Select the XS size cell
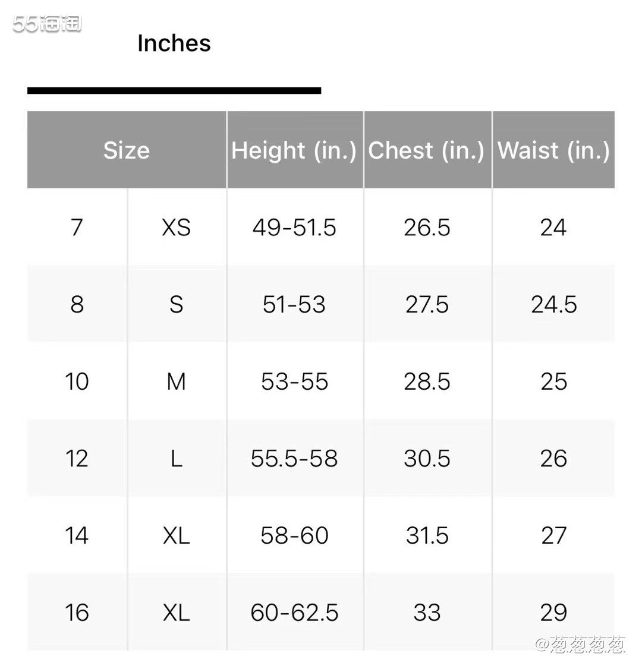 pyautogui.click(x=177, y=227)
